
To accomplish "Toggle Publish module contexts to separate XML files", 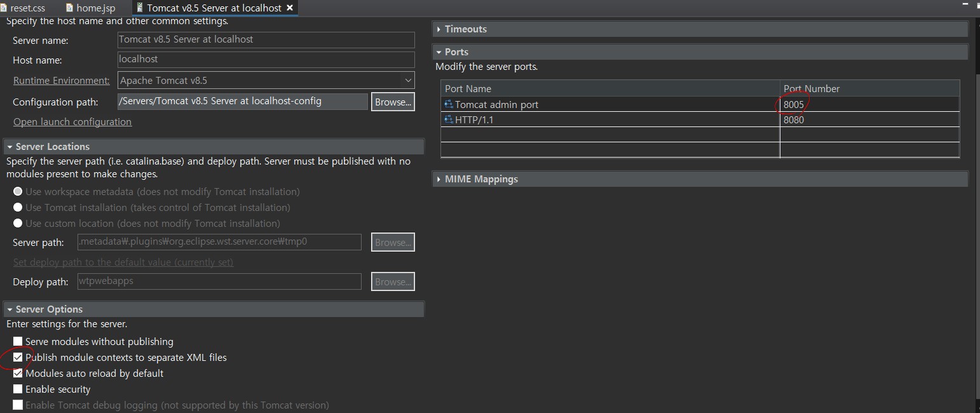I will 18,358.
